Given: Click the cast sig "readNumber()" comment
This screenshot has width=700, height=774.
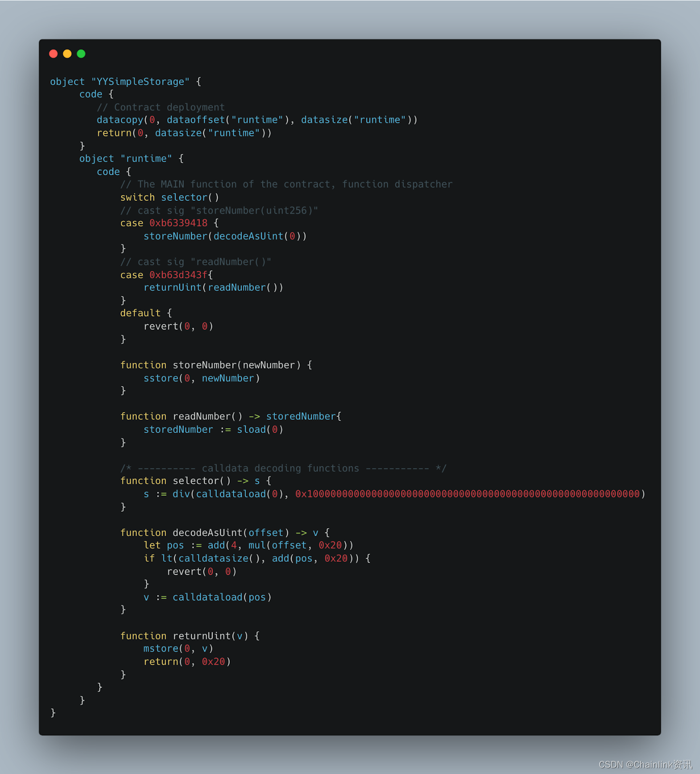Looking at the screenshot, I should click(x=195, y=262).
